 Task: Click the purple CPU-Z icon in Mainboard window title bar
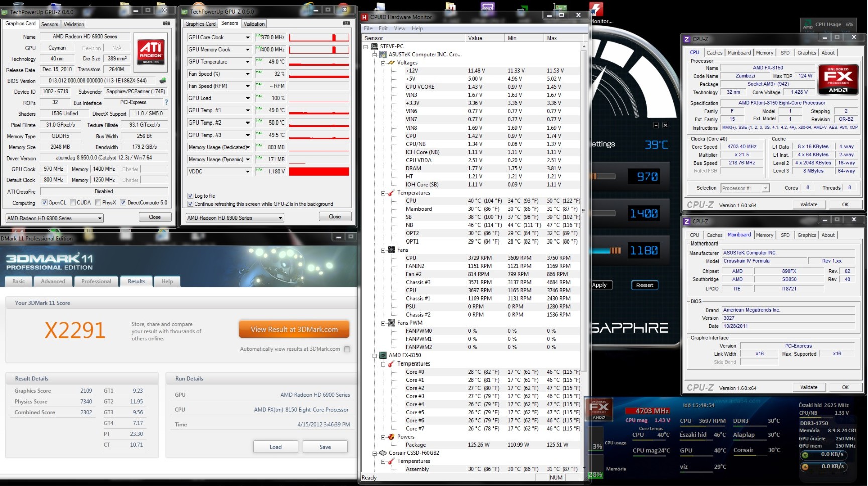tap(687, 221)
